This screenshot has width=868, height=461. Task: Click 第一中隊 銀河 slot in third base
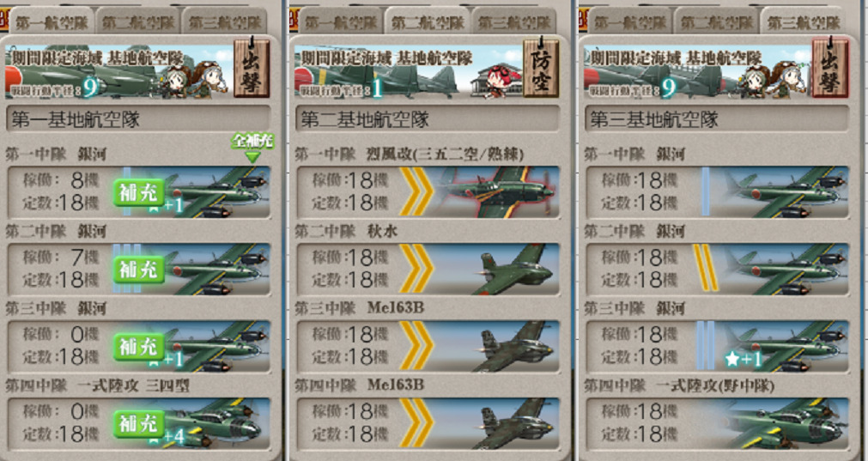[x=718, y=191]
